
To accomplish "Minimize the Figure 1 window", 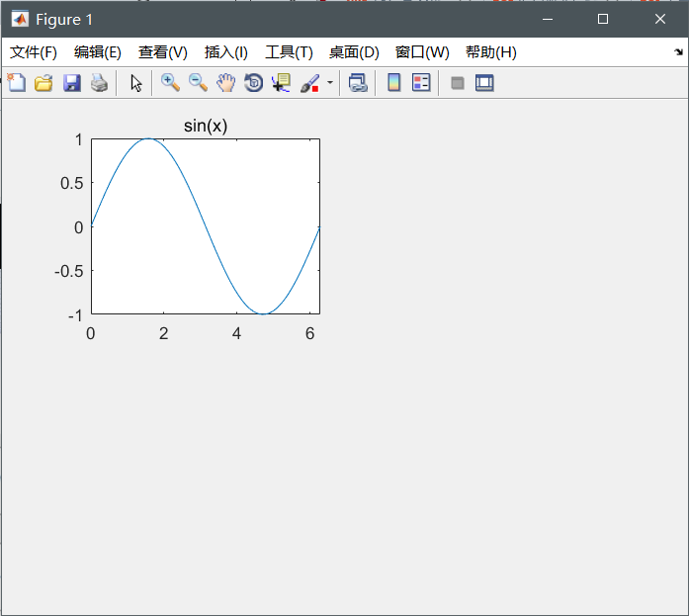I will click(548, 20).
